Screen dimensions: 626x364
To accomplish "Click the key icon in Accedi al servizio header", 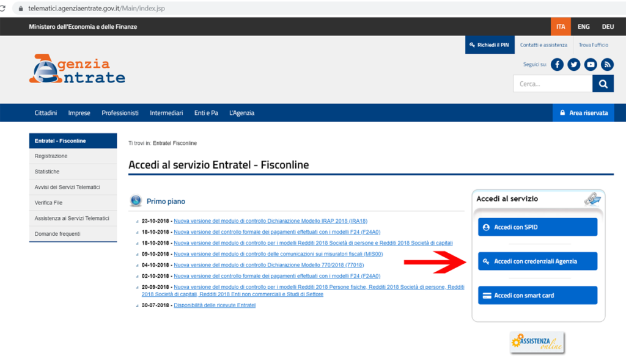I will (592, 198).
